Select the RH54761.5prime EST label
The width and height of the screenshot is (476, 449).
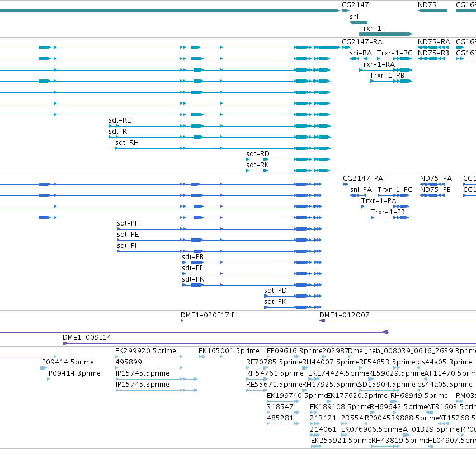[x=275, y=373]
